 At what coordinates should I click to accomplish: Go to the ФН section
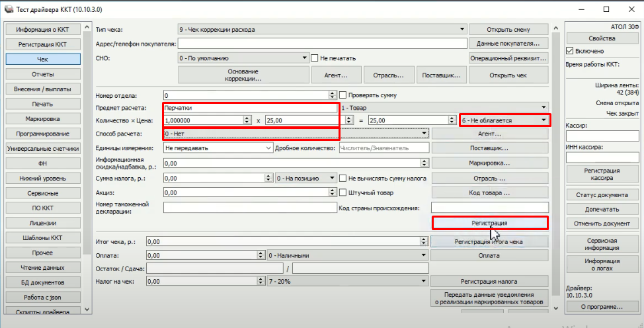pos(42,163)
